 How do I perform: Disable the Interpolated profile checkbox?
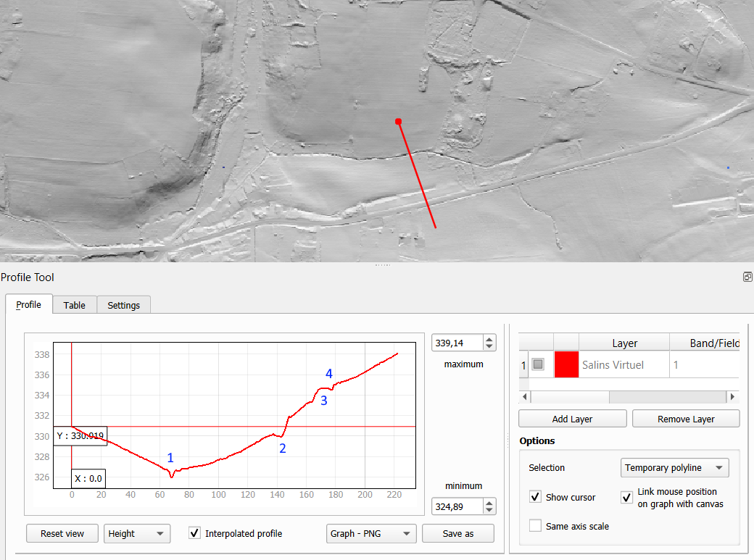click(194, 533)
